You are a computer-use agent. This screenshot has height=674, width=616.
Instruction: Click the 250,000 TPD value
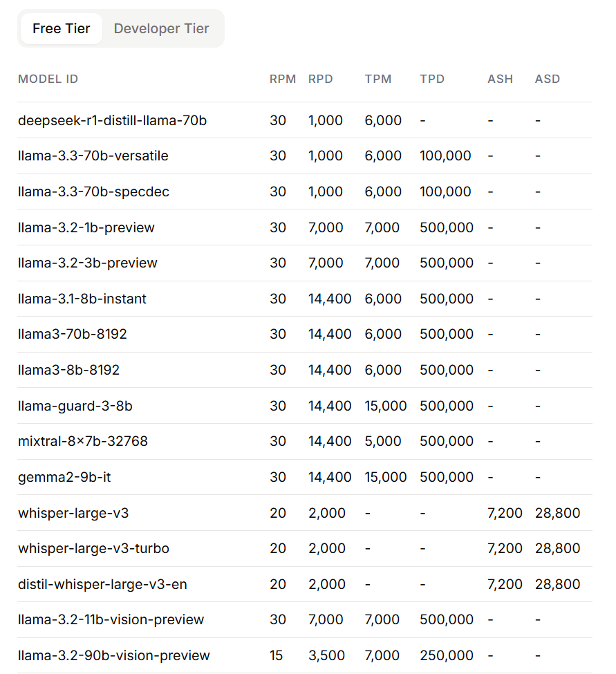tap(447, 655)
